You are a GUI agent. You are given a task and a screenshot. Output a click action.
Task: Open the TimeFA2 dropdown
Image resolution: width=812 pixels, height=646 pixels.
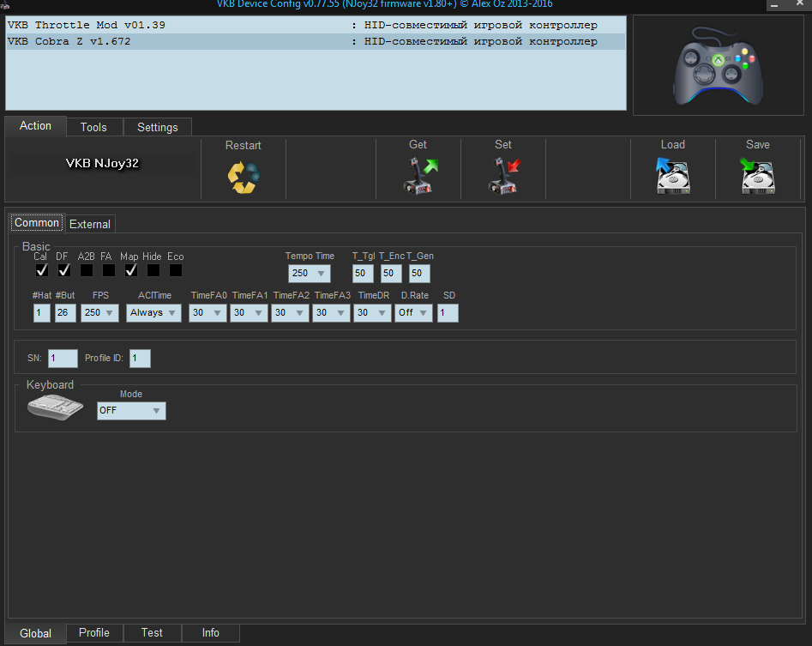290,313
